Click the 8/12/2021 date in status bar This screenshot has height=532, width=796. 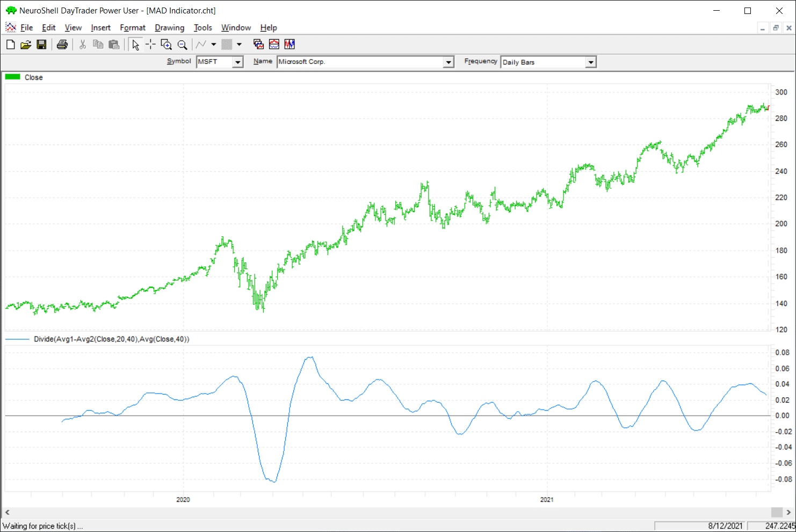(725, 526)
